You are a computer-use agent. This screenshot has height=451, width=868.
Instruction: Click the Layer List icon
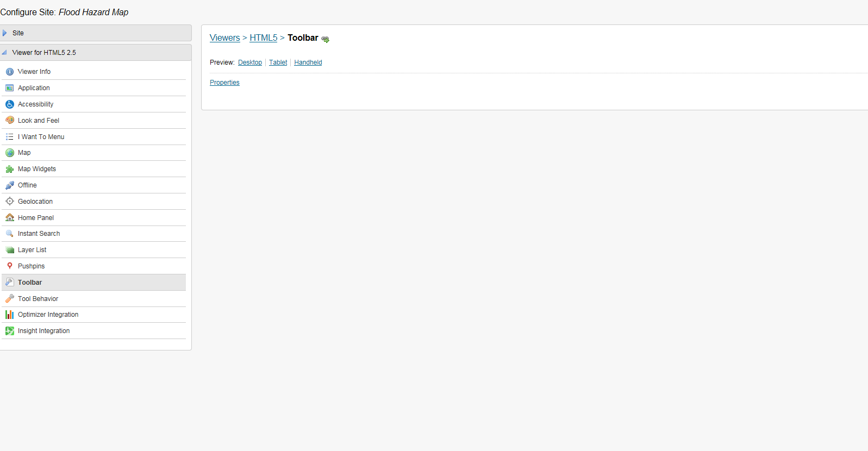point(10,250)
